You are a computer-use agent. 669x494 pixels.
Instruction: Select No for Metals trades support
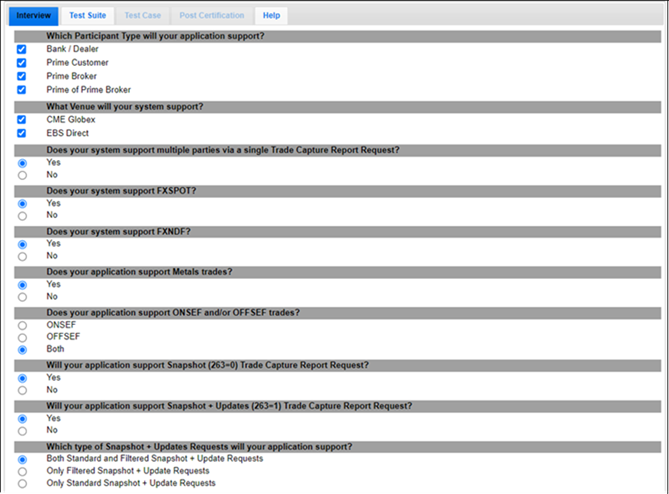coord(22,297)
